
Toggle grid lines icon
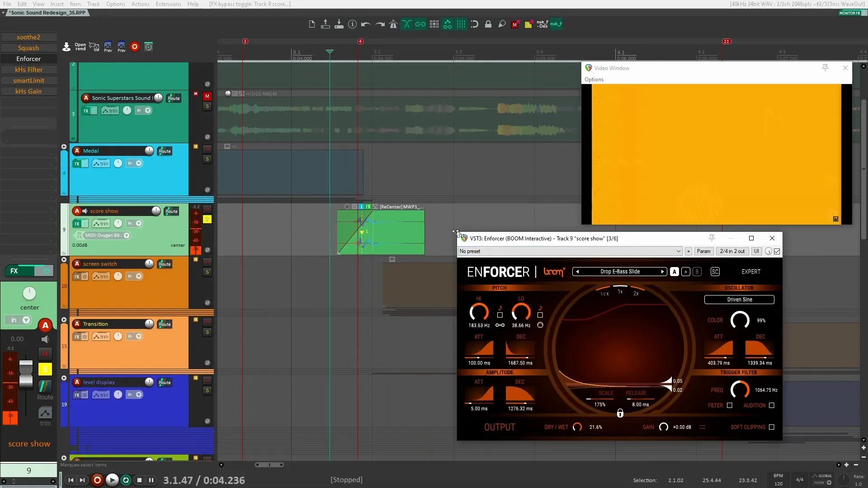(461, 24)
